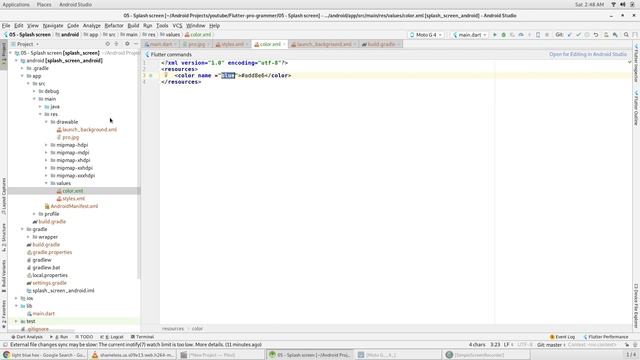640x360 pixels.
Task: Click the resources breadcrumb at editor bottom
Action: pyautogui.click(x=173, y=329)
